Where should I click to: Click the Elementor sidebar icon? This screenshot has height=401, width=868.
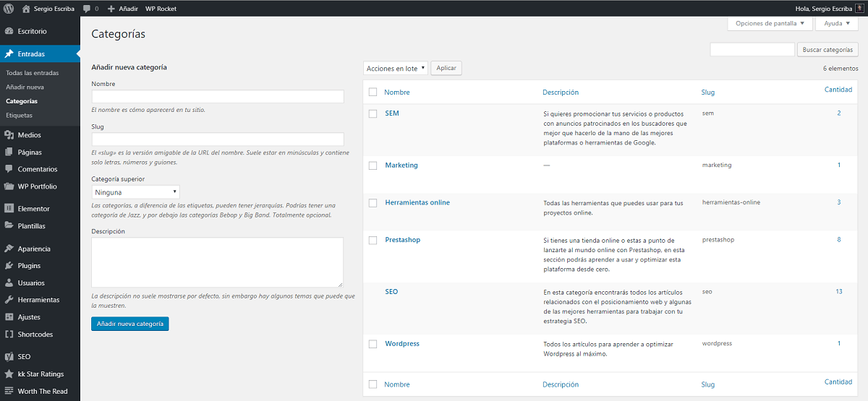pos(9,209)
